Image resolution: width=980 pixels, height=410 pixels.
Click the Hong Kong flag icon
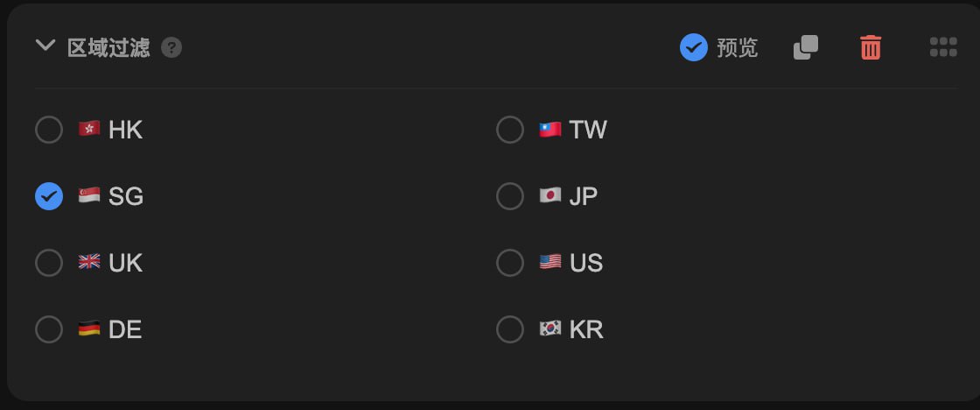click(x=89, y=130)
